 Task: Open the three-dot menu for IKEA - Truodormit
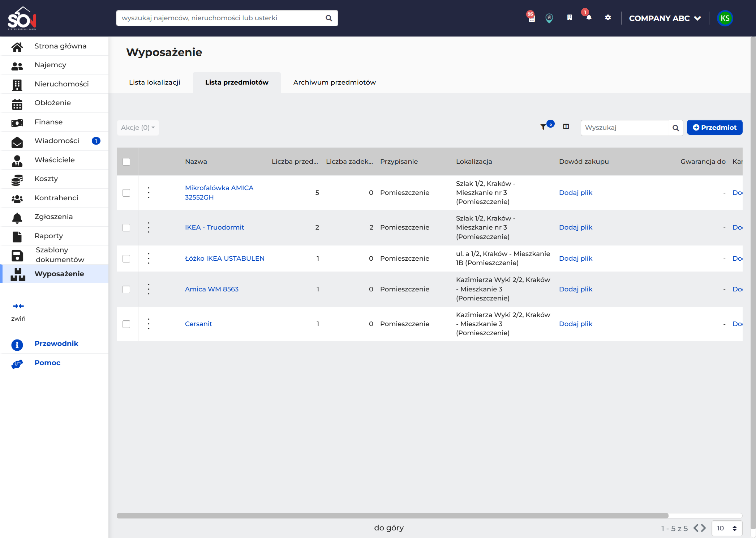coord(149,227)
